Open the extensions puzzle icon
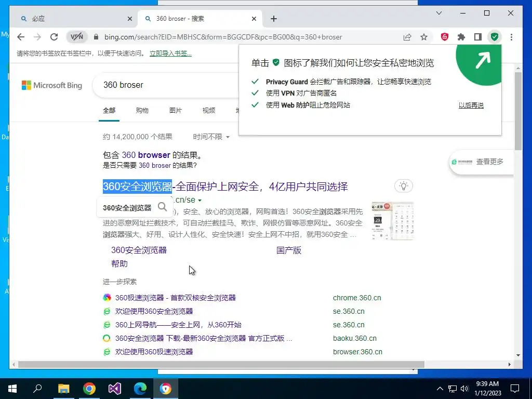This screenshot has width=532, height=399. 461,37
